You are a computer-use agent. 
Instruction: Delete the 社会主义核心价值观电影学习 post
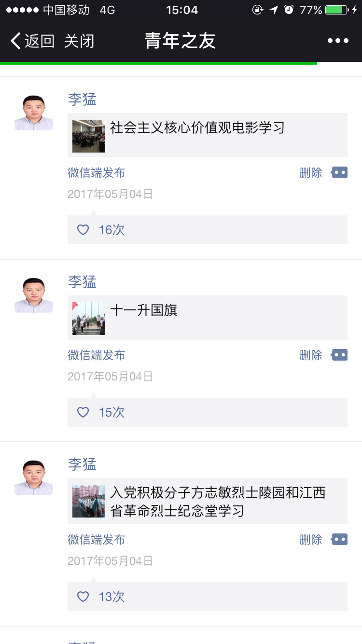tap(310, 173)
